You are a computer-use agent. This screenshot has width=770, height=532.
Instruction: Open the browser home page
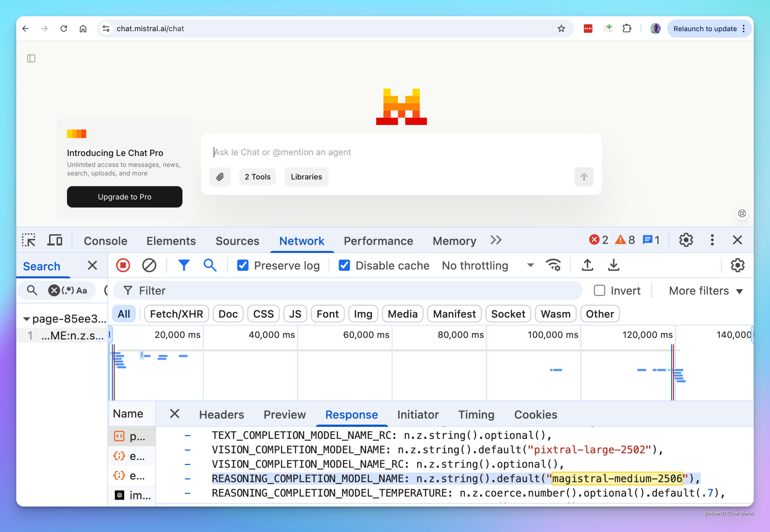(x=83, y=29)
